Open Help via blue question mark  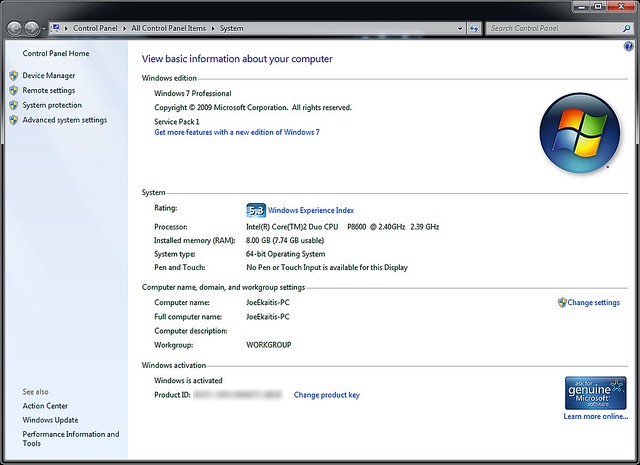point(629,46)
